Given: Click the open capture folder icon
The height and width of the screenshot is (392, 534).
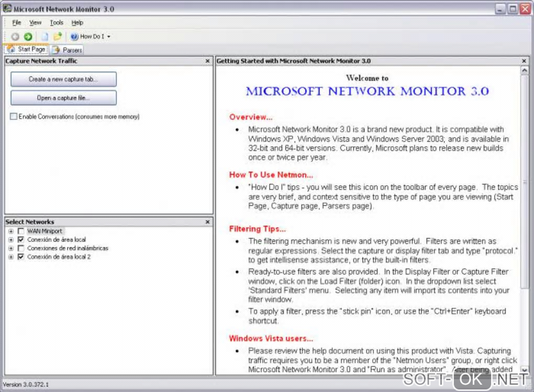Looking at the screenshot, I should click(58, 36).
